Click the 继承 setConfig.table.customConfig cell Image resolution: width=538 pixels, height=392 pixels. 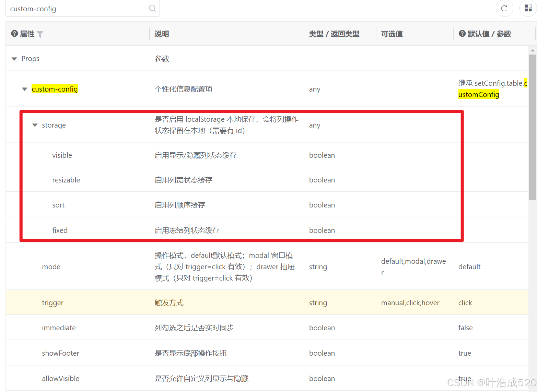pyautogui.click(x=493, y=89)
